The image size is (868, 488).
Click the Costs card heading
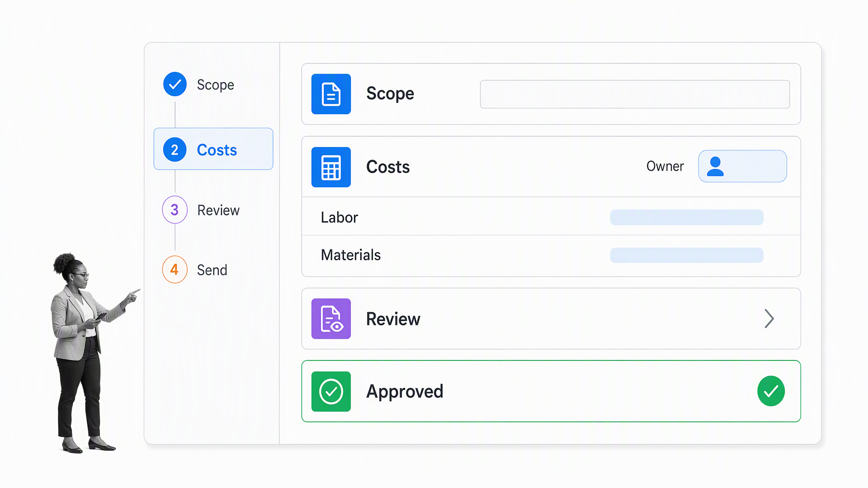coord(388,167)
